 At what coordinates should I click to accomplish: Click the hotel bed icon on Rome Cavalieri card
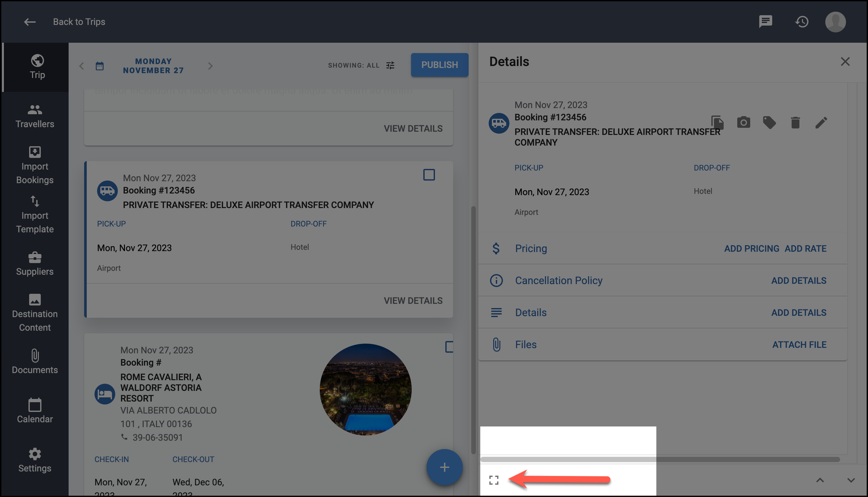coord(105,394)
